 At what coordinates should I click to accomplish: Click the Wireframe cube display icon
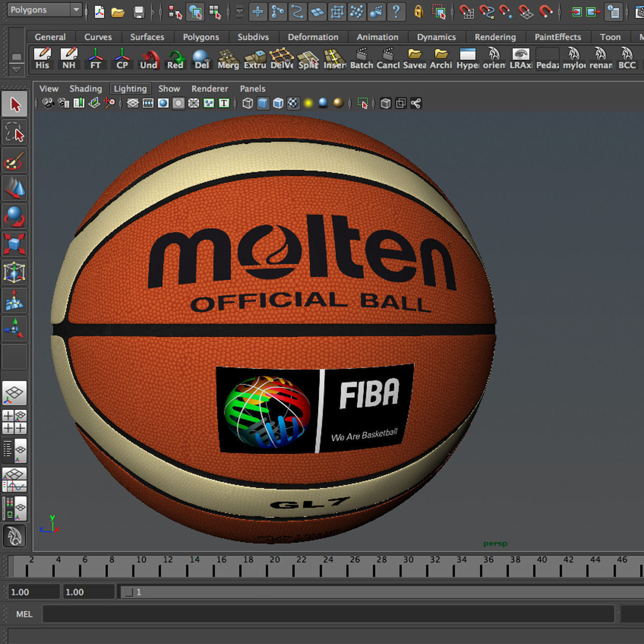point(247,103)
